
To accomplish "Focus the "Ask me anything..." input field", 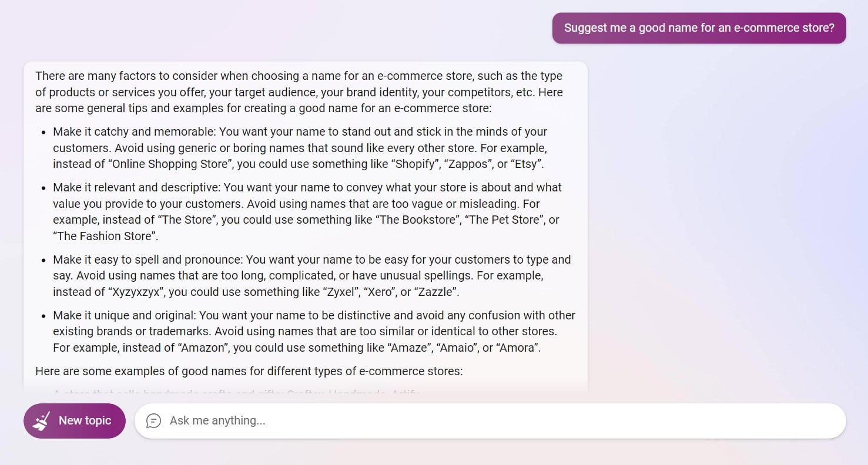I will pyautogui.click(x=494, y=421).
